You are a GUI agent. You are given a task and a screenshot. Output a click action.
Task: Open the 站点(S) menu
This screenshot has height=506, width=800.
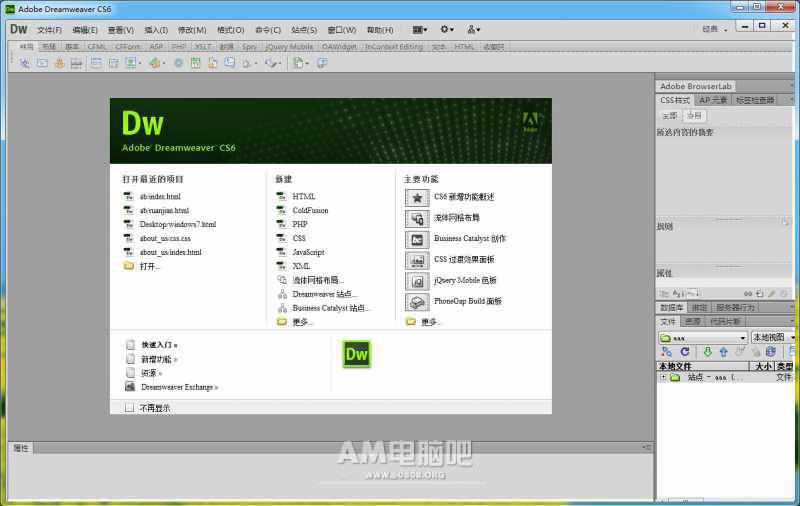(304, 30)
